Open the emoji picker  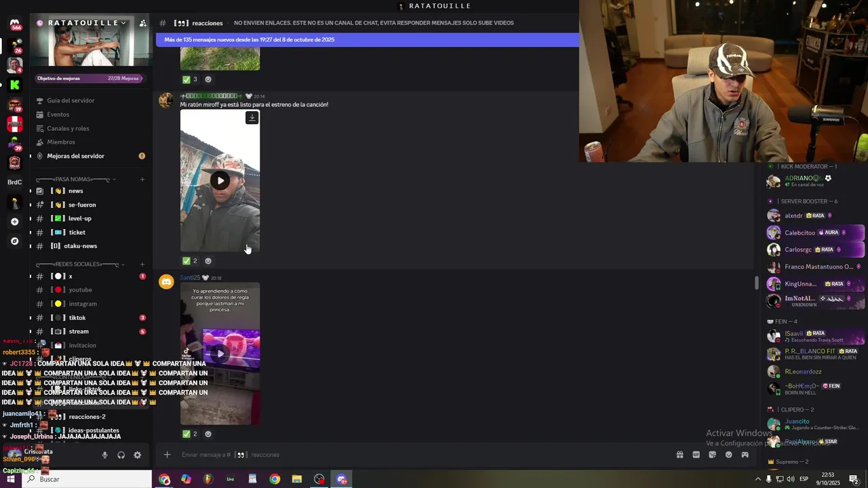click(x=728, y=455)
